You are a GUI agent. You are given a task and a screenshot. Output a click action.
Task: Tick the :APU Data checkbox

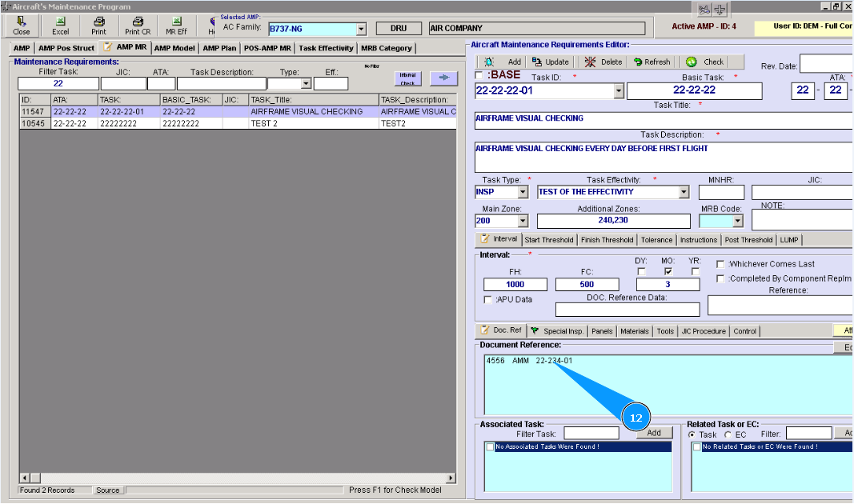coord(488,299)
